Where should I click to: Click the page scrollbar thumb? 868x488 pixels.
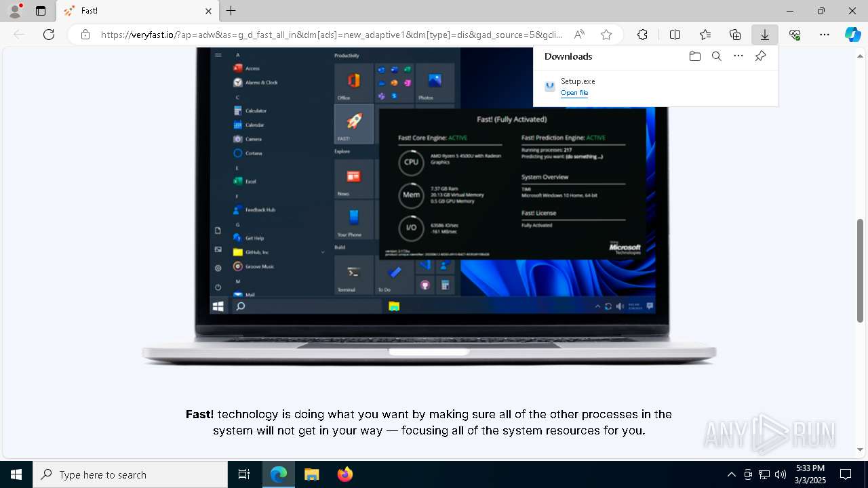861,270
